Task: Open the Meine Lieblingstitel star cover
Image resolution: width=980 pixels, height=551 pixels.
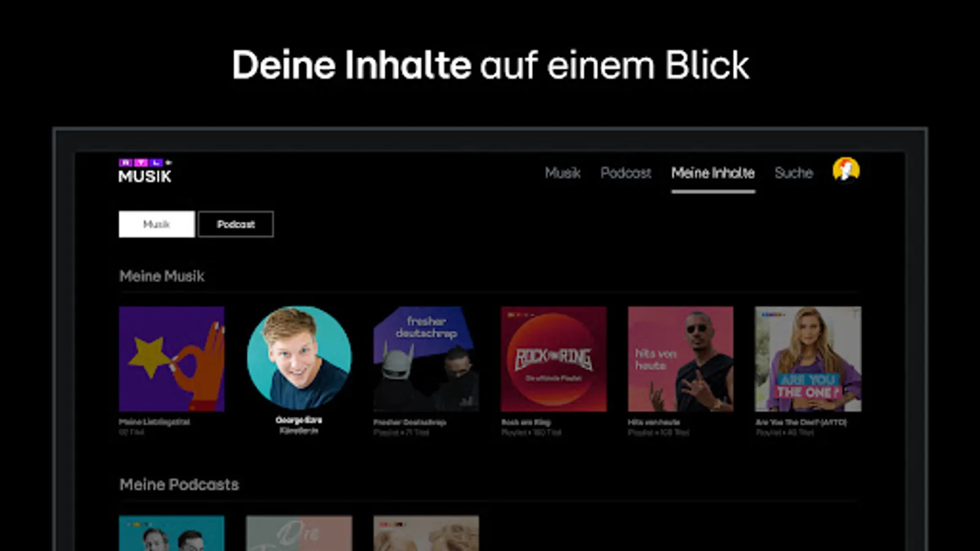Action: [x=171, y=359]
